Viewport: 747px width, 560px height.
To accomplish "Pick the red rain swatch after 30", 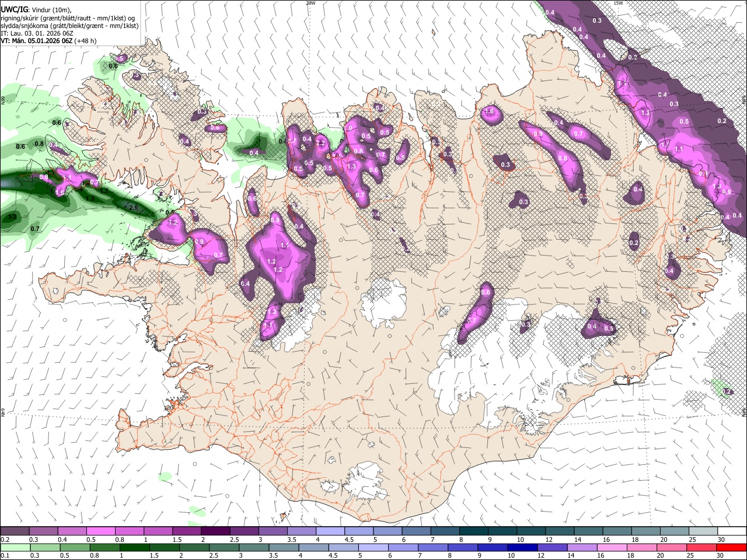I will click(x=730, y=547).
